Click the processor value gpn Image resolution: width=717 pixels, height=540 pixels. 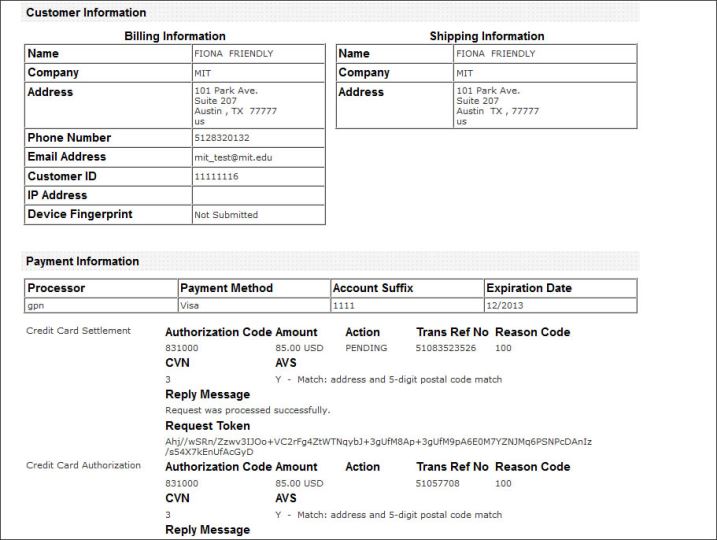[x=35, y=305]
